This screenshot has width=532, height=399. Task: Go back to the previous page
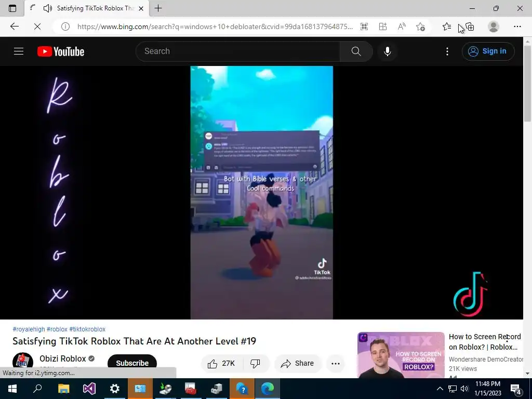coord(14,26)
